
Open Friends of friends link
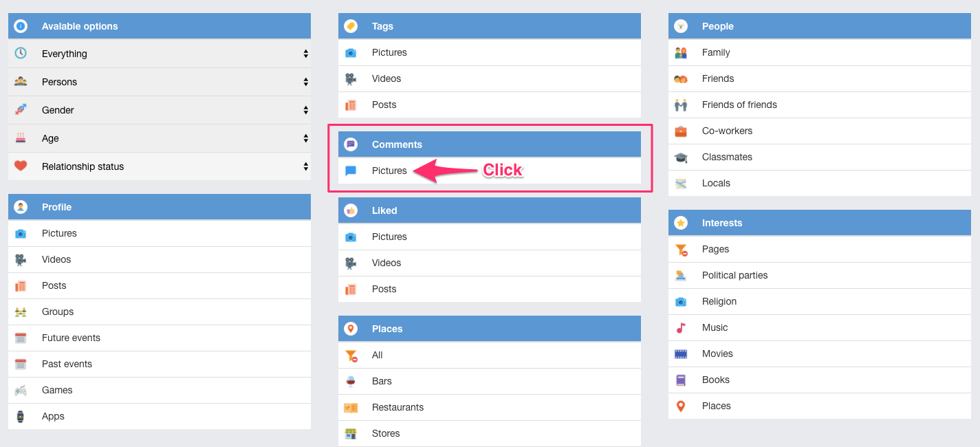point(739,105)
